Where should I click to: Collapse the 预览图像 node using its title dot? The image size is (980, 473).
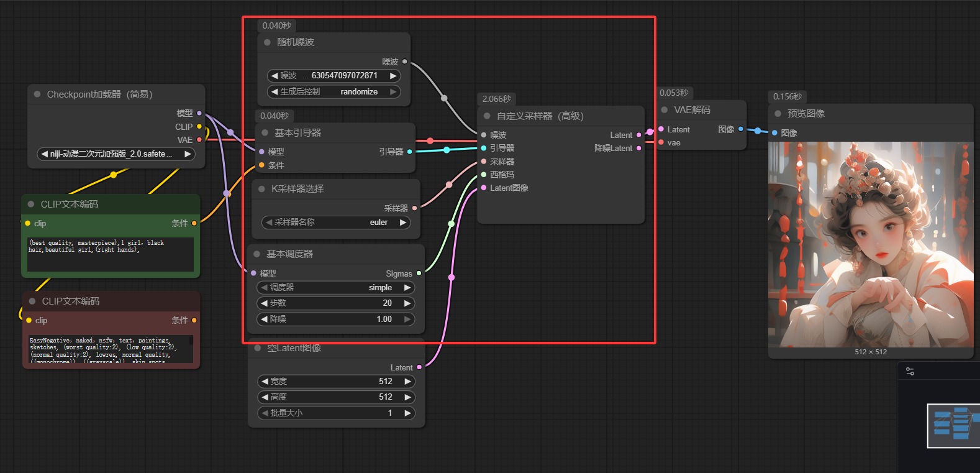[x=778, y=114]
